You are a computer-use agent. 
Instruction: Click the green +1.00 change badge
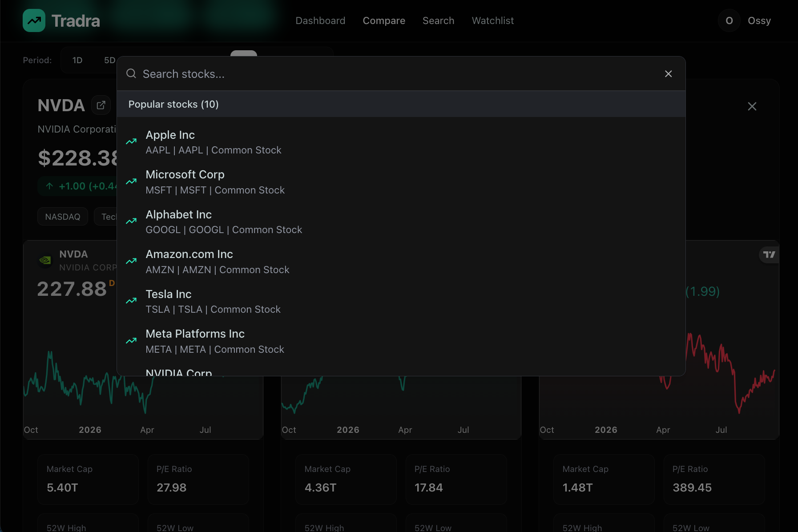coord(78,186)
